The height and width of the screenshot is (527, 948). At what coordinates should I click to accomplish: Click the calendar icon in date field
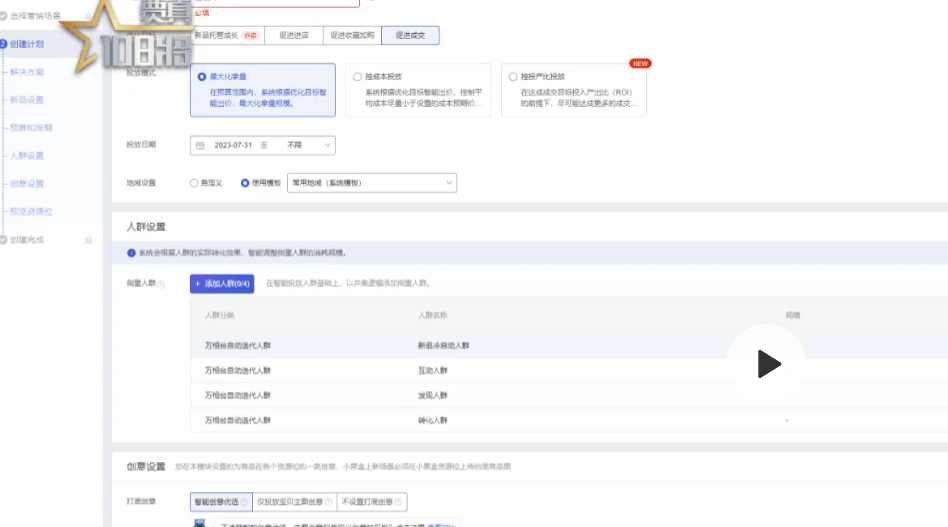[x=200, y=145]
